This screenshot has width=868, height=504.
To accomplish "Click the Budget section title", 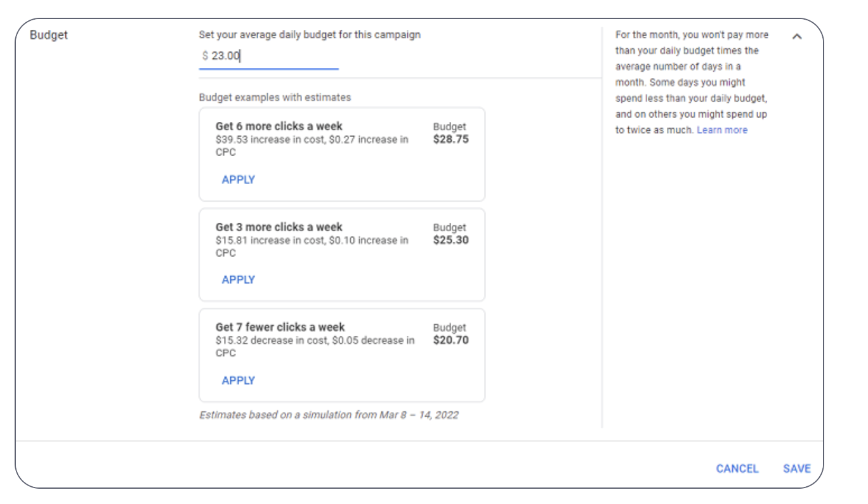I will (49, 35).
